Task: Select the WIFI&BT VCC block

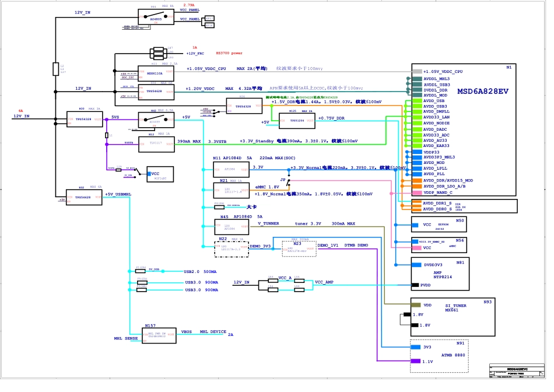Action: (160, 174)
